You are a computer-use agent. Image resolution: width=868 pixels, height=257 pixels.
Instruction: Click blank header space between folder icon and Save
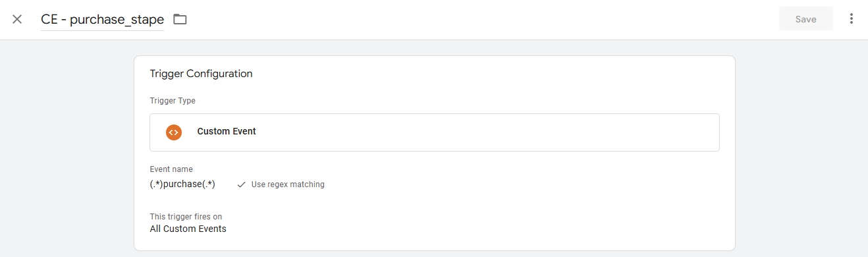coord(481,19)
